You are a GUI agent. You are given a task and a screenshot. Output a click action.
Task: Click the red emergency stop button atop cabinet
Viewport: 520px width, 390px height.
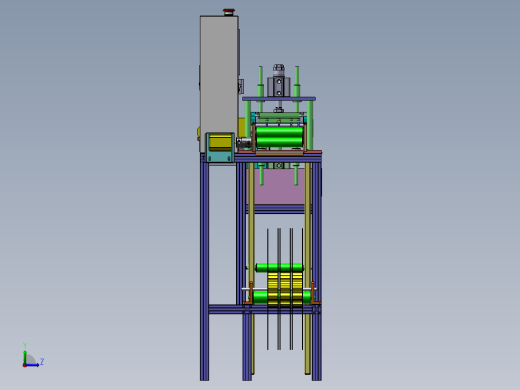[229, 12]
